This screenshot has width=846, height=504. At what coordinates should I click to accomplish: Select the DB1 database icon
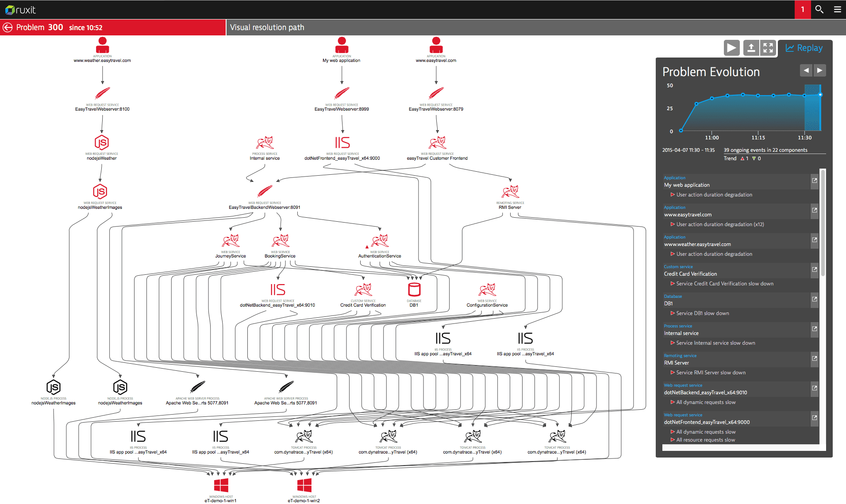pyautogui.click(x=414, y=290)
